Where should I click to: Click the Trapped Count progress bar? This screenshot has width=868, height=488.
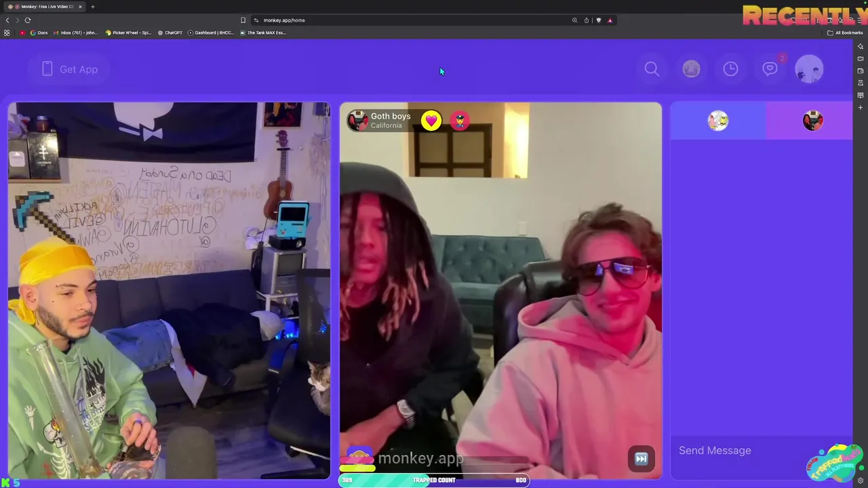click(x=434, y=480)
